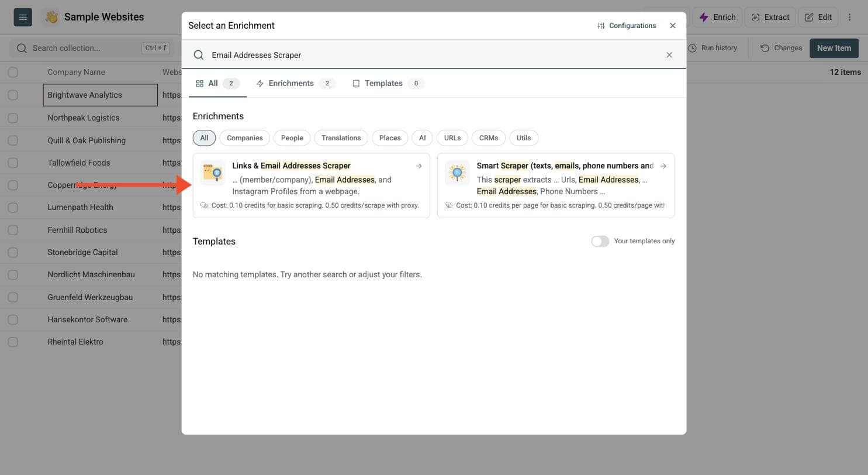Close the Select an Enrichment dialog
The width and height of the screenshot is (868, 475).
click(x=673, y=26)
